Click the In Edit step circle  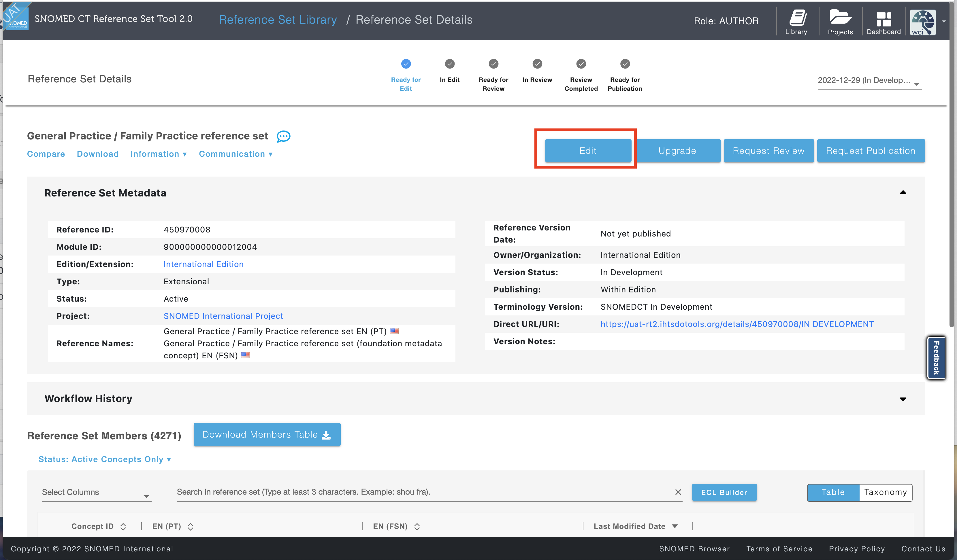(x=450, y=64)
